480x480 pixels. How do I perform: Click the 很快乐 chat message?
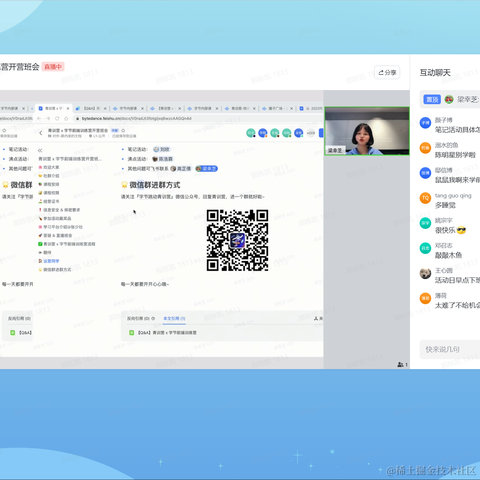click(450, 230)
